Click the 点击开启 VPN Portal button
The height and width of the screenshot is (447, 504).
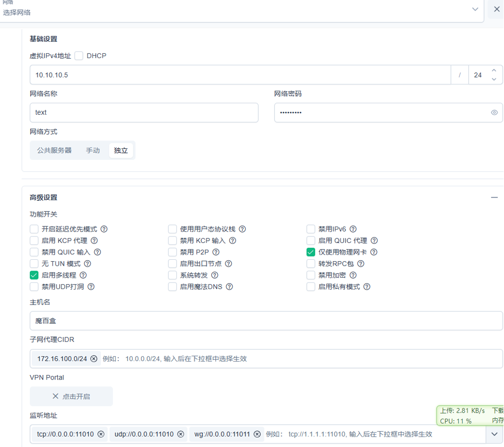(x=71, y=396)
